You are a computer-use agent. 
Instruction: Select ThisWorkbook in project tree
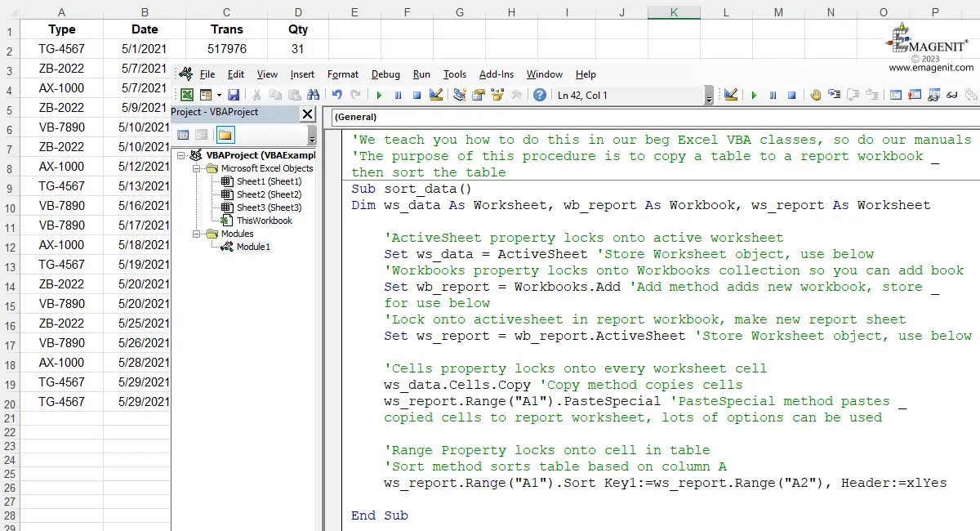pyautogui.click(x=264, y=221)
